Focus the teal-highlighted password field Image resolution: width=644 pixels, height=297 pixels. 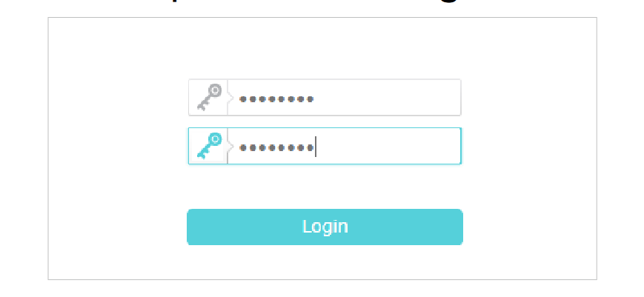tap(325, 146)
